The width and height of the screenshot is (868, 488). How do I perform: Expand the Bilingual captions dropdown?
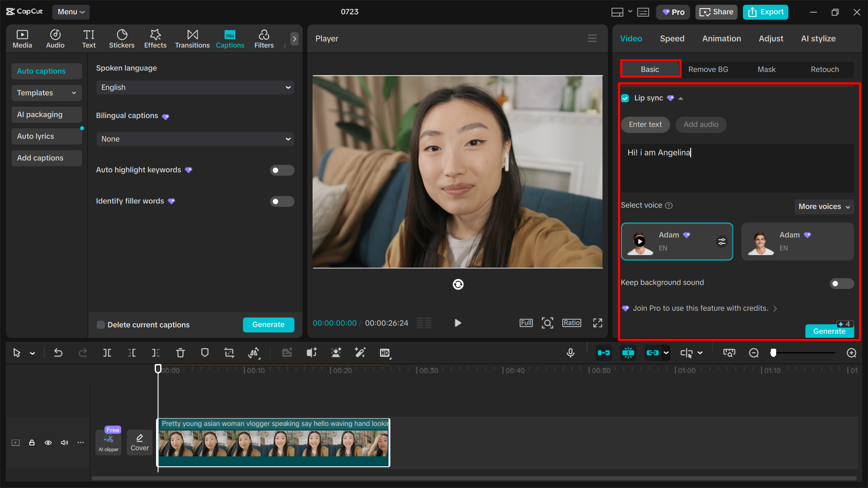click(x=194, y=139)
